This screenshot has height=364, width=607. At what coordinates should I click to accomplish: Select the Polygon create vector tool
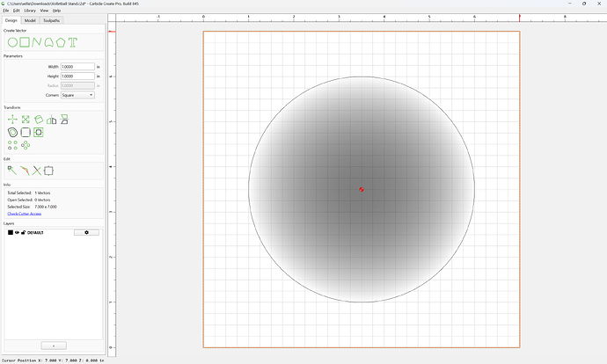tap(61, 42)
